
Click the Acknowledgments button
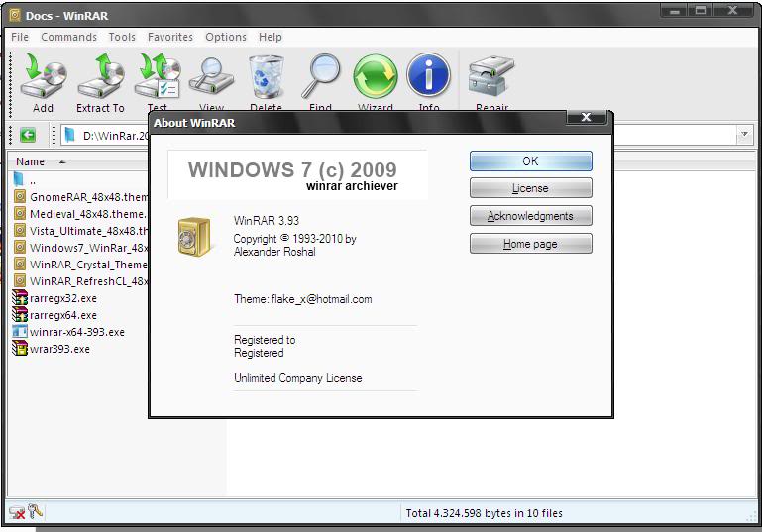point(531,216)
